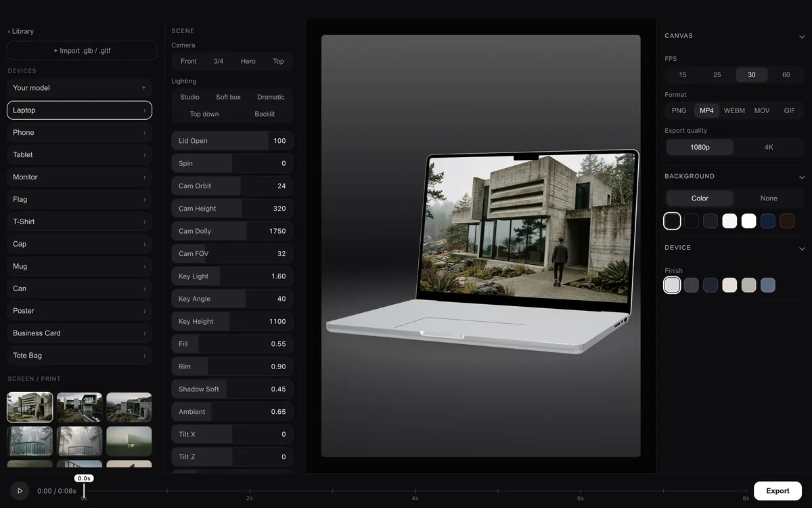Choose GIF export format
The image size is (812, 508).
790,111
